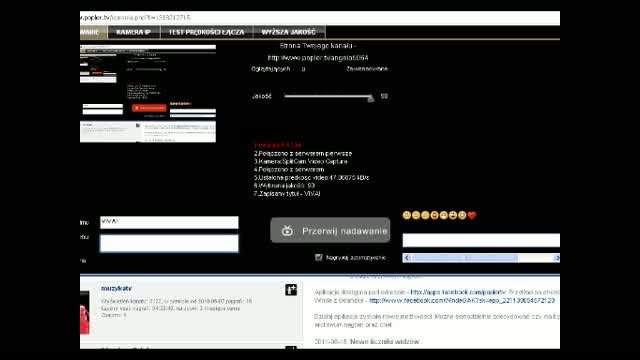Click the camera preview thumbnail
The width and height of the screenshot is (640, 360).
tap(148, 94)
